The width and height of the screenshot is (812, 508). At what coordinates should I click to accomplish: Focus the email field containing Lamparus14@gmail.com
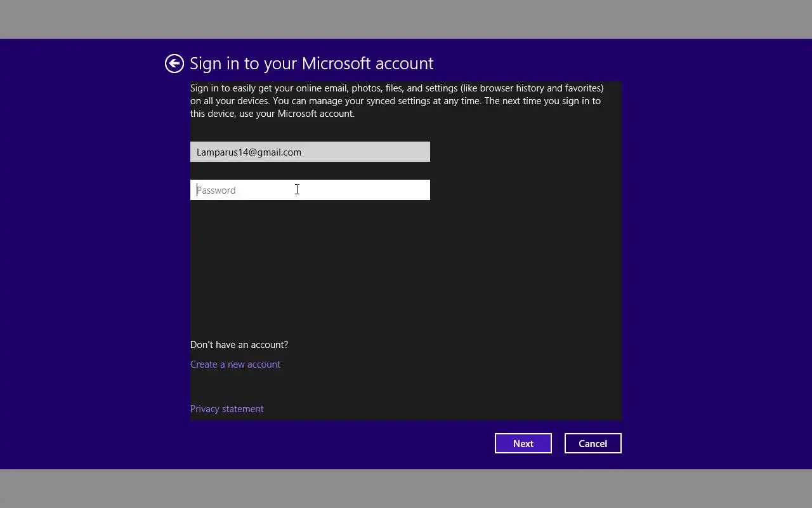tap(310, 152)
